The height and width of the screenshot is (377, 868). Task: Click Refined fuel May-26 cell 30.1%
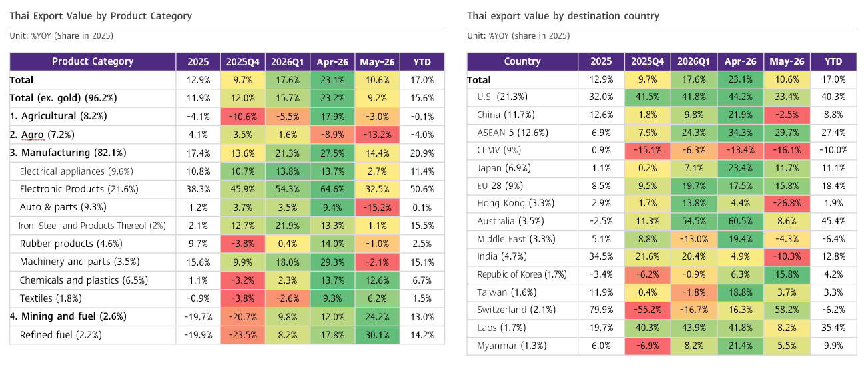tap(378, 335)
